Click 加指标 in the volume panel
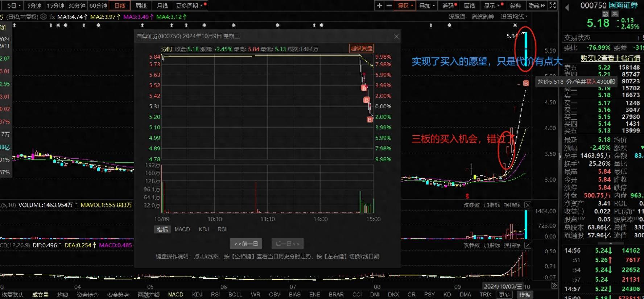 click(x=492, y=205)
